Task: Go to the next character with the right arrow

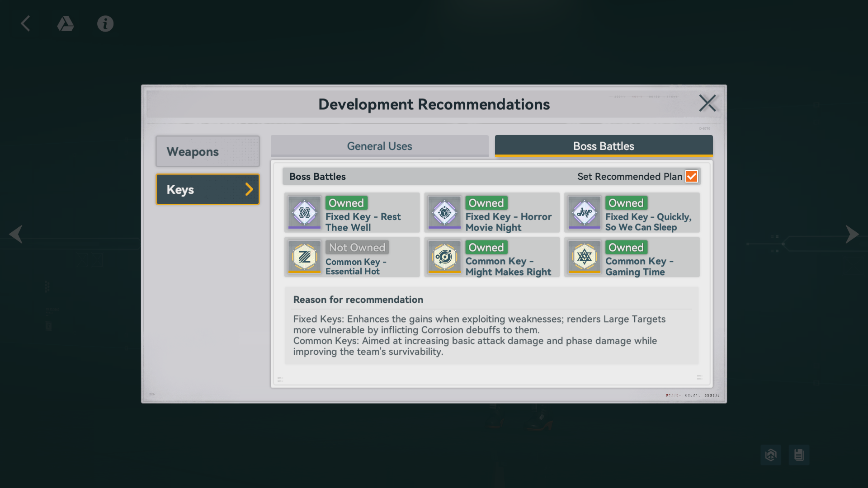Action: pyautogui.click(x=852, y=234)
